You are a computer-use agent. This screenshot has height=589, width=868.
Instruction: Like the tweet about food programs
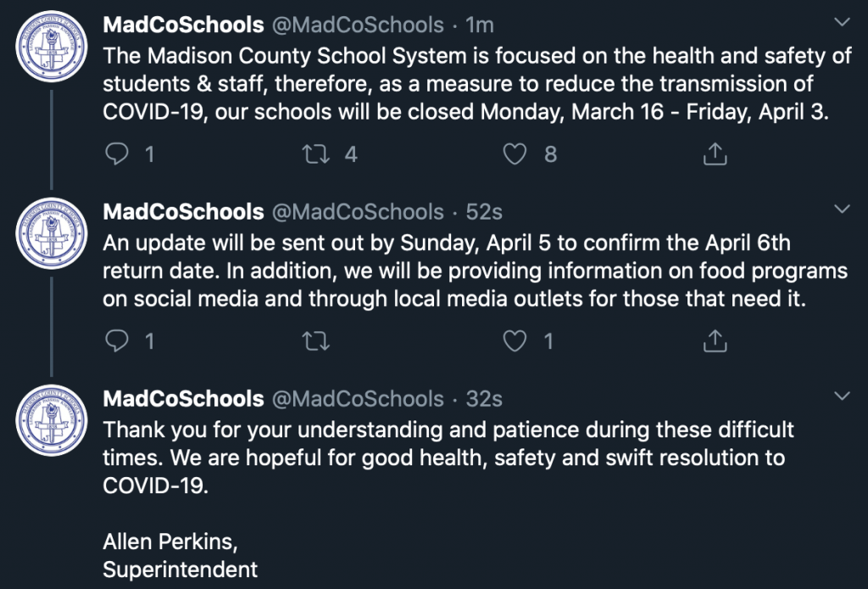point(515,341)
